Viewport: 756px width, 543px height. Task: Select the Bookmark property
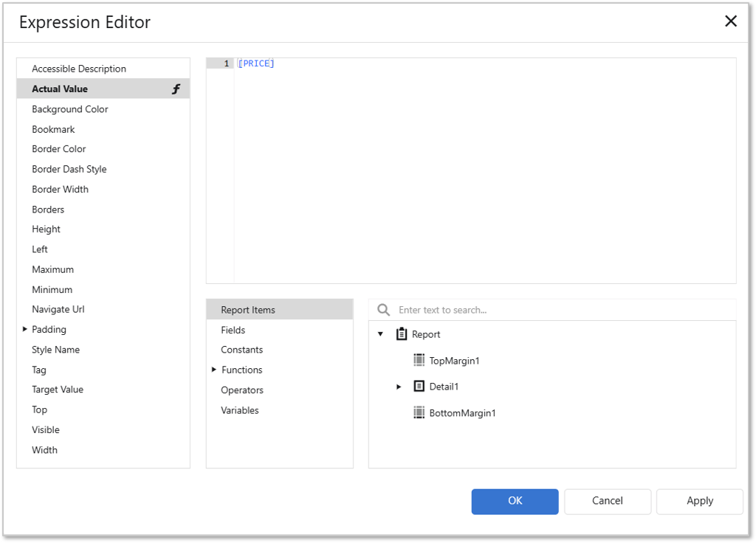tap(103, 129)
